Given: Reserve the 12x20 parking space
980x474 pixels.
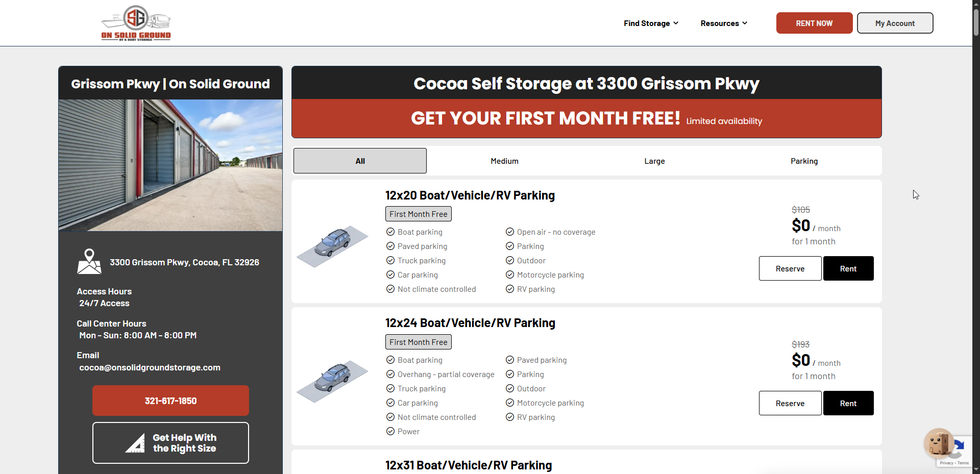Looking at the screenshot, I should point(790,268).
